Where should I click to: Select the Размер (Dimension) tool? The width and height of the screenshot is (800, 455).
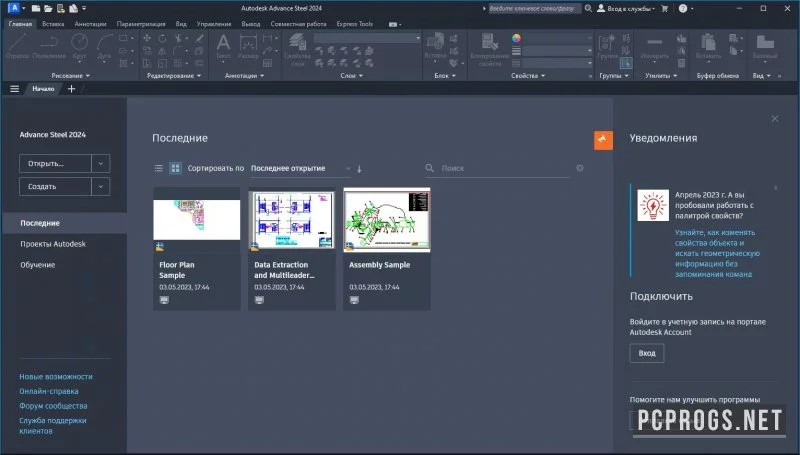coord(248,47)
